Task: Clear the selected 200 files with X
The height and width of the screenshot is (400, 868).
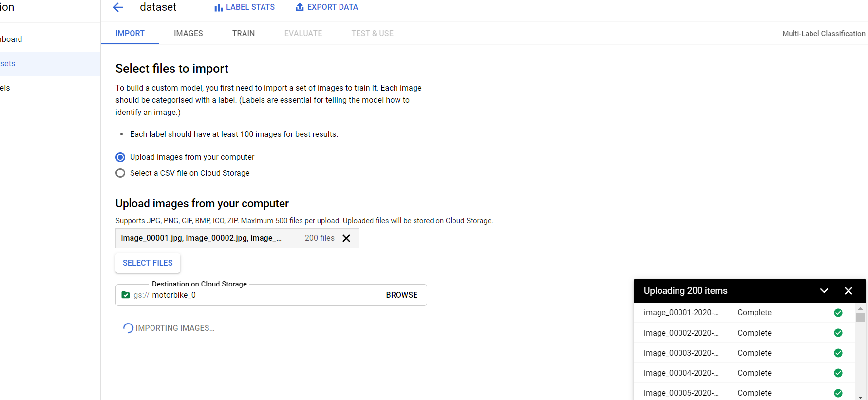Action: point(346,238)
